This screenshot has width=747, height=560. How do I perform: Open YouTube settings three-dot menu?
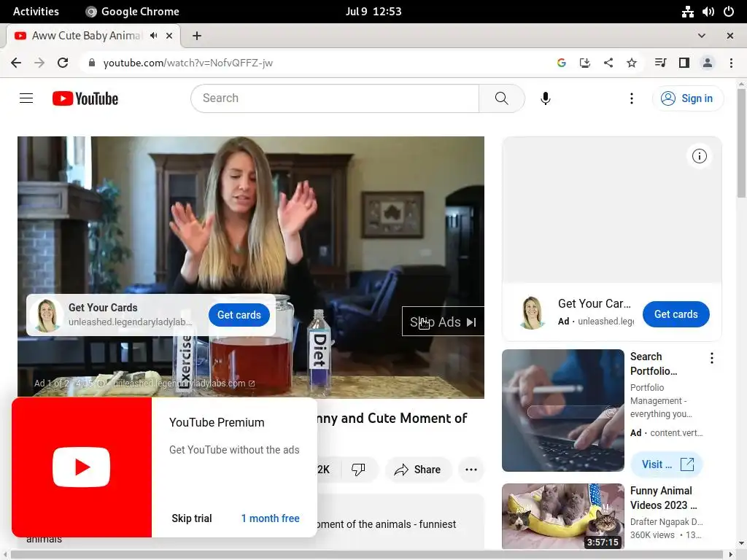[631, 98]
